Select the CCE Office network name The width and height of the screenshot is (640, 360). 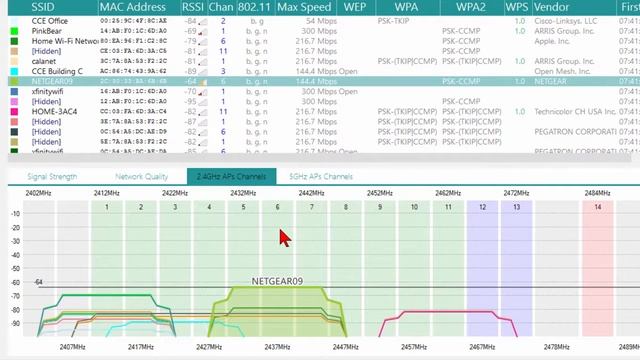point(50,21)
